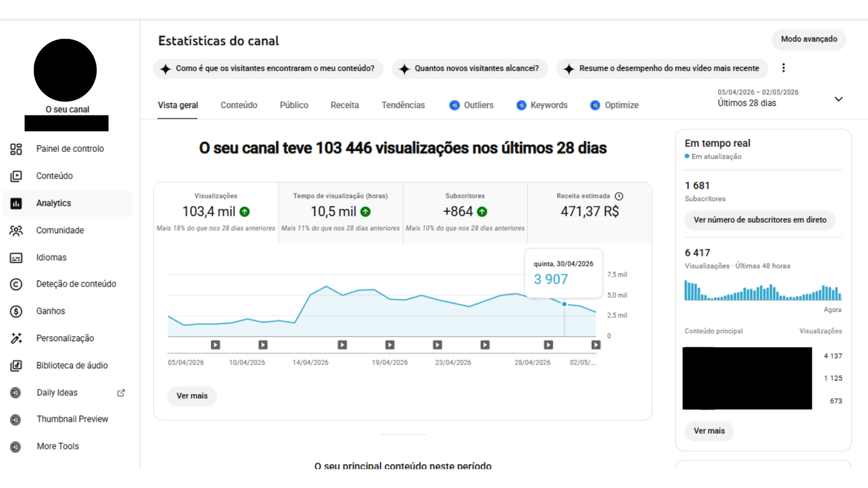
Task: Open Personalização magic wand icon
Action: [x=16, y=338]
